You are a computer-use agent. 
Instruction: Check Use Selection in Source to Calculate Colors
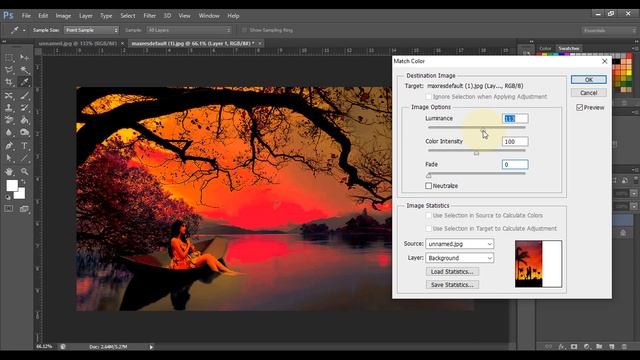(429, 216)
